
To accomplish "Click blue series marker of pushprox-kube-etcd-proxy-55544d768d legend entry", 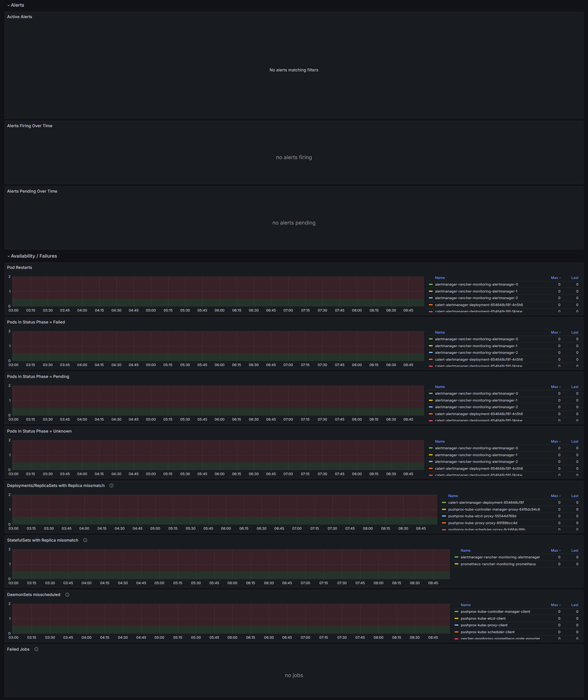I will point(444,516).
